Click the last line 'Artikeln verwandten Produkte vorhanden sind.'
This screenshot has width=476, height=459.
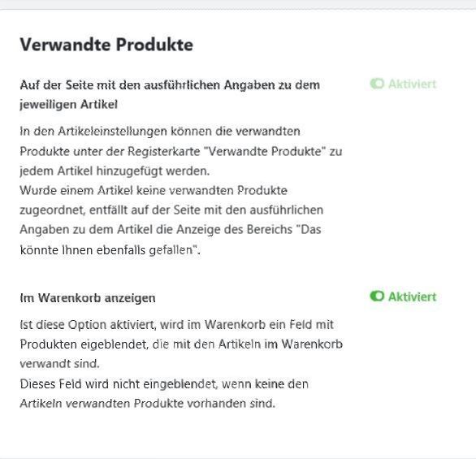pyautogui.click(x=148, y=404)
